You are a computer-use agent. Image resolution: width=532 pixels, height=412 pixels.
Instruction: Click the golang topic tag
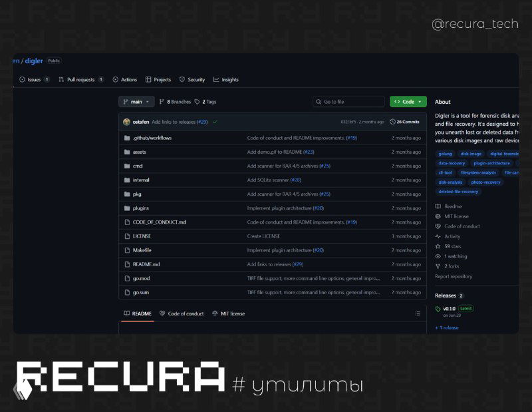click(x=445, y=154)
